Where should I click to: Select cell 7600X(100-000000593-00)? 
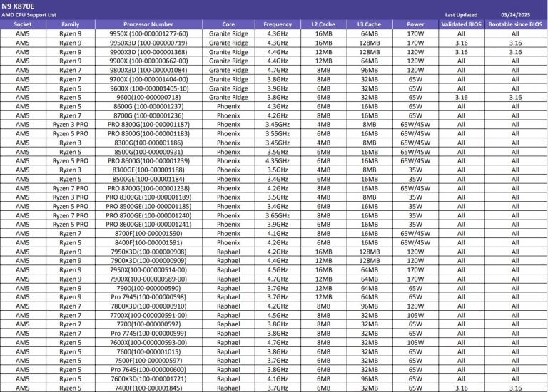click(x=148, y=342)
